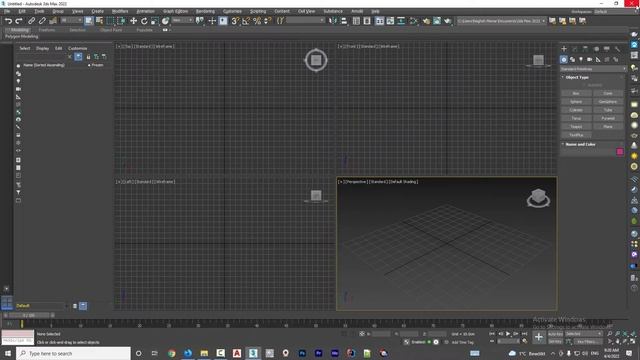Click the Redo arrow in main toolbar

click(19, 21)
